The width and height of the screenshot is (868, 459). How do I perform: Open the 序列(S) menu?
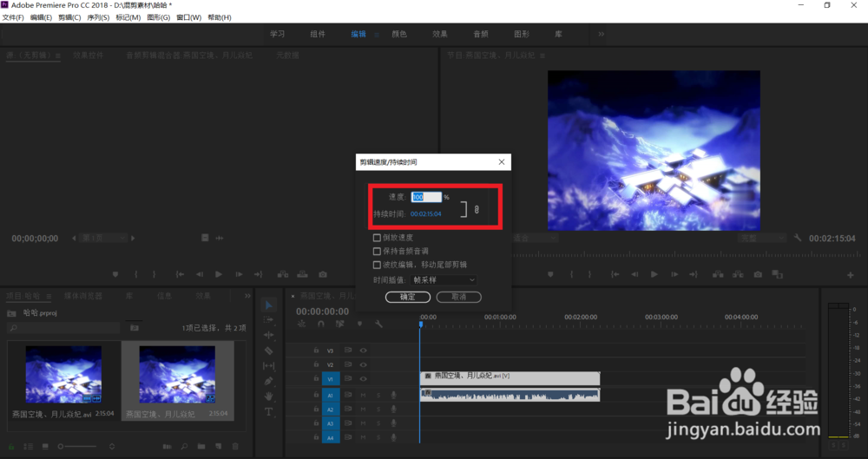click(98, 17)
